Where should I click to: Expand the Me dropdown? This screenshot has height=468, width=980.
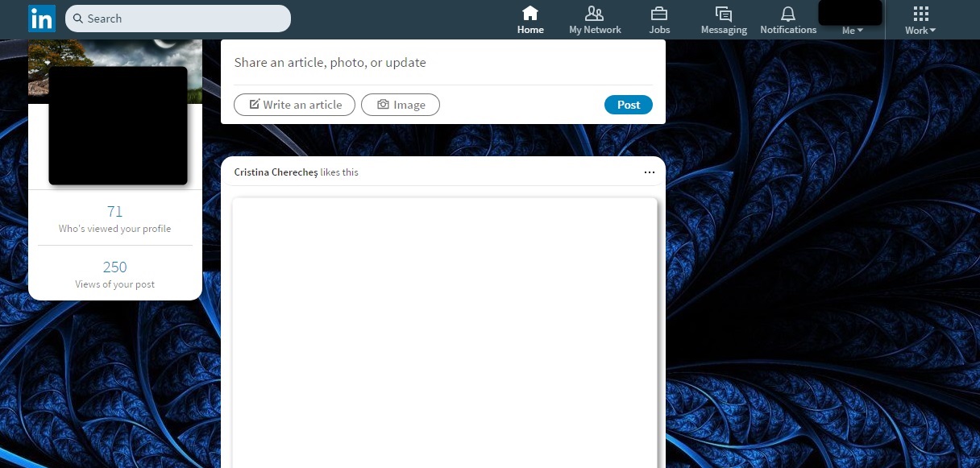click(851, 30)
